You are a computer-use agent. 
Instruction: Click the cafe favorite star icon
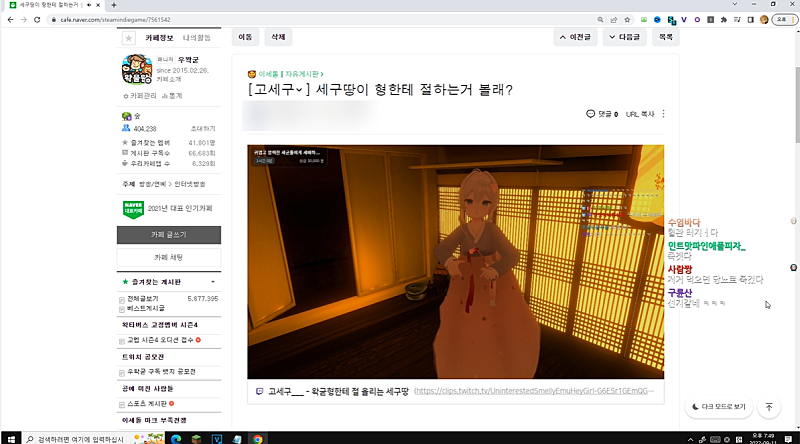pyautogui.click(x=127, y=37)
